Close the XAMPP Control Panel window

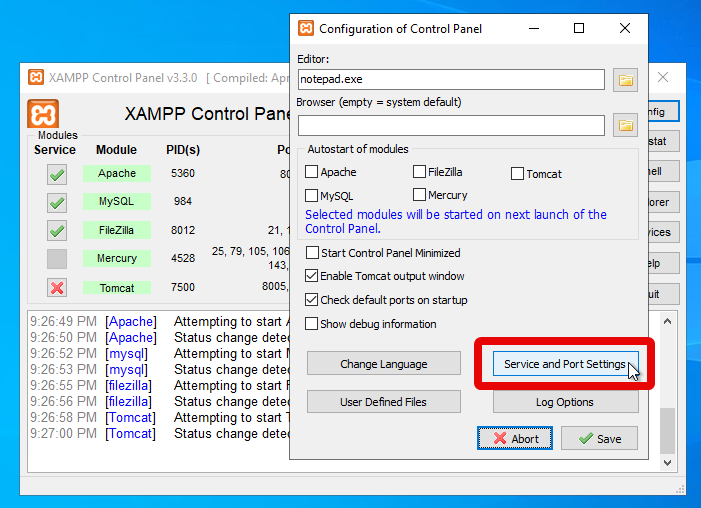tap(663, 77)
